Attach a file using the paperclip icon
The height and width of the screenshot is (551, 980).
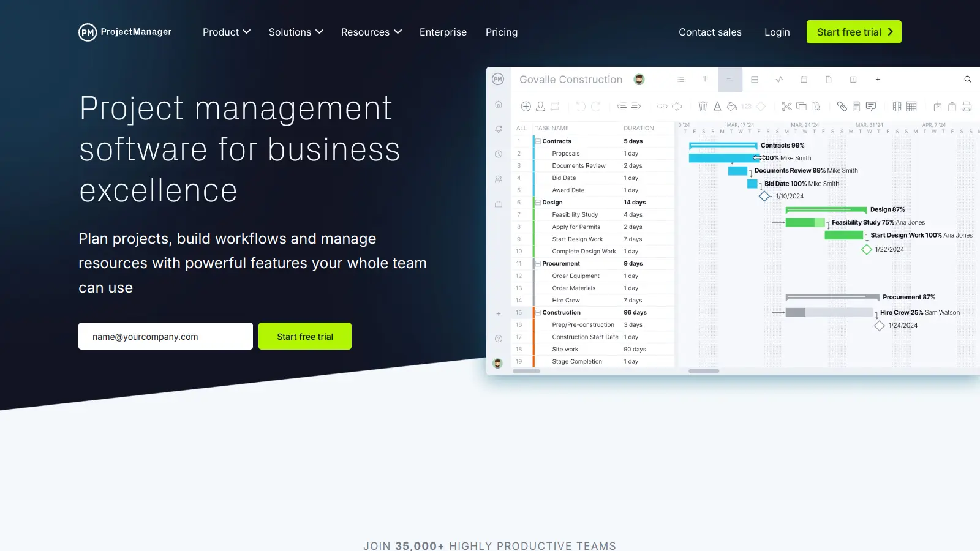pyautogui.click(x=841, y=107)
